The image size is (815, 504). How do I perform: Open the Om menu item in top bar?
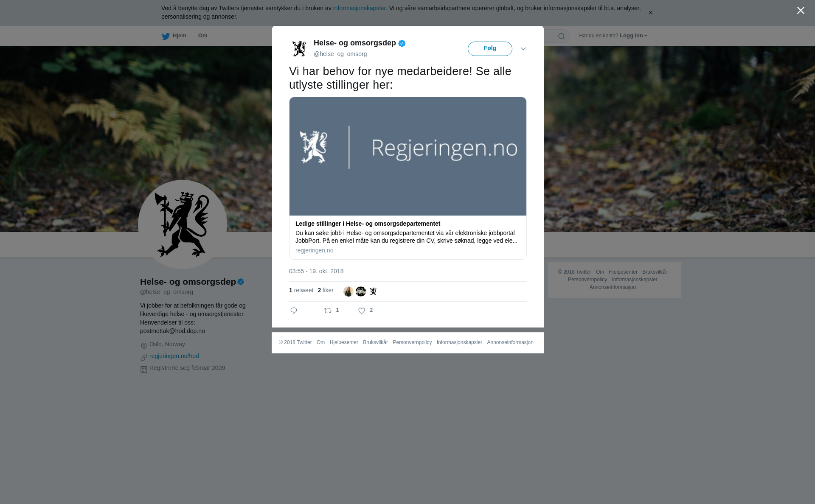202,36
